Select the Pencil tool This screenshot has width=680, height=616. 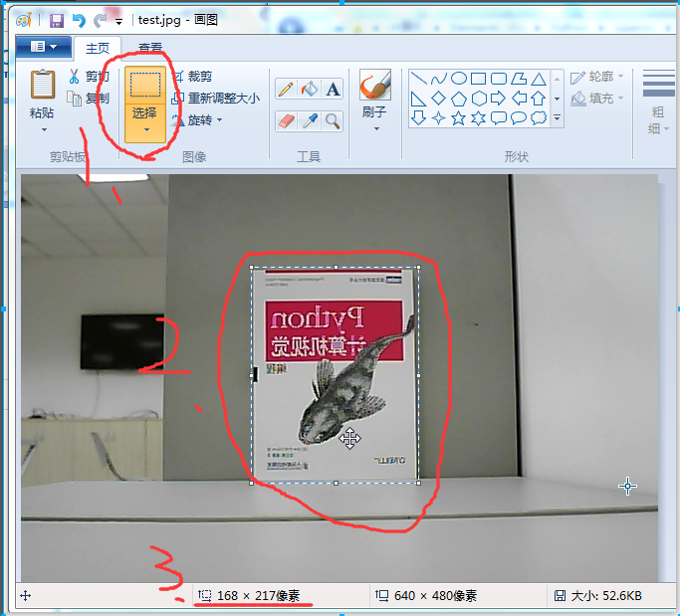pyautogui.click(x=286, y=90)
